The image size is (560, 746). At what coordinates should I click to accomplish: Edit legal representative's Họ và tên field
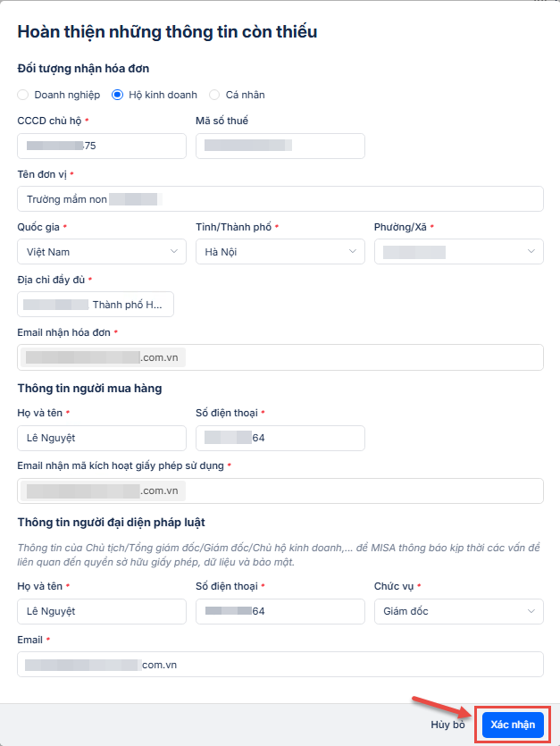click(101, 611)
